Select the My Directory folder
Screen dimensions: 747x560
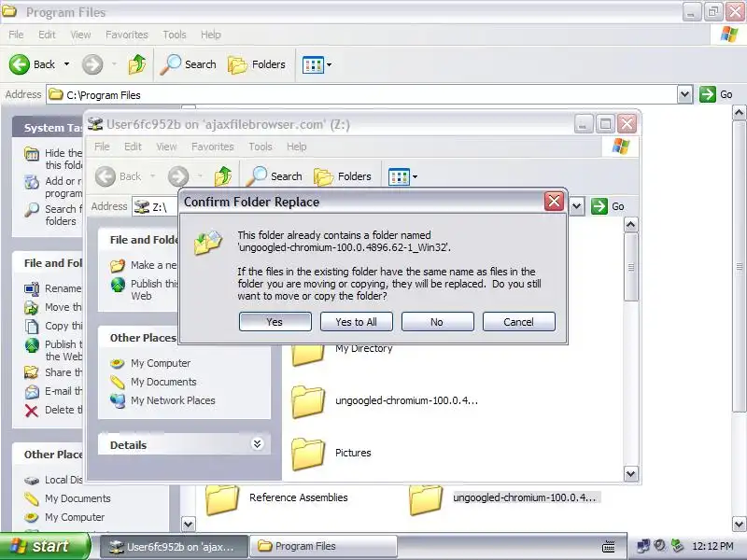(x=343, y=355)
